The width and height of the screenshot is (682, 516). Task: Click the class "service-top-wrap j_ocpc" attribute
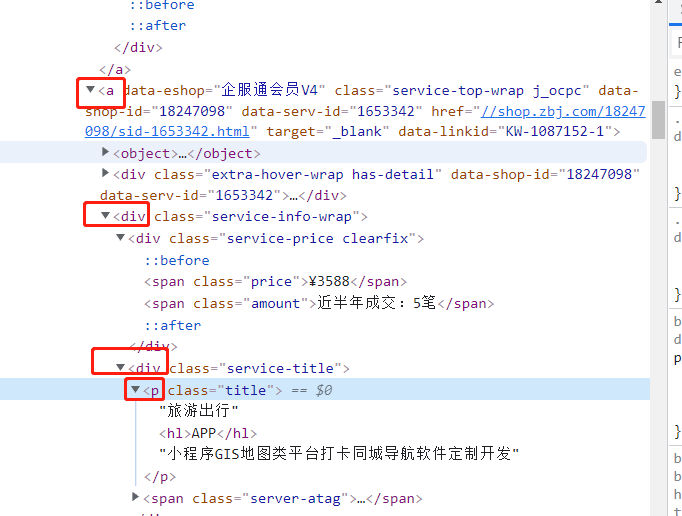pyautogui.click(x=461, y=90)
